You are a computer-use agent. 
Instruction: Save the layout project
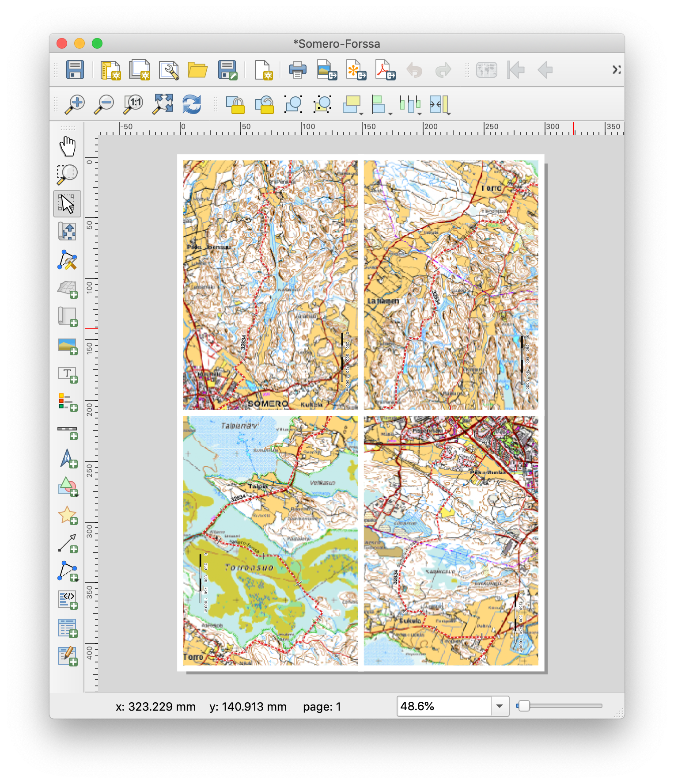(x=75, y=70)
